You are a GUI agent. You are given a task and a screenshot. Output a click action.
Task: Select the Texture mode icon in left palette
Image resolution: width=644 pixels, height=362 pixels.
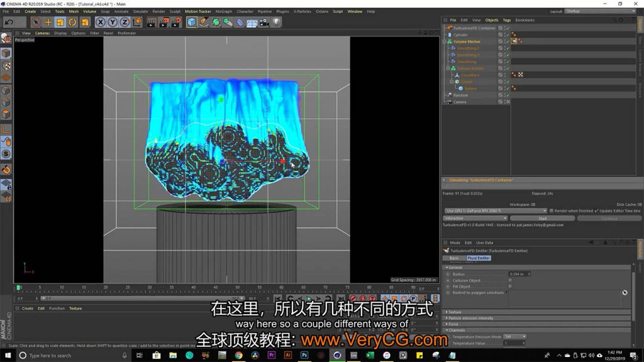click(x=6, y=65)
